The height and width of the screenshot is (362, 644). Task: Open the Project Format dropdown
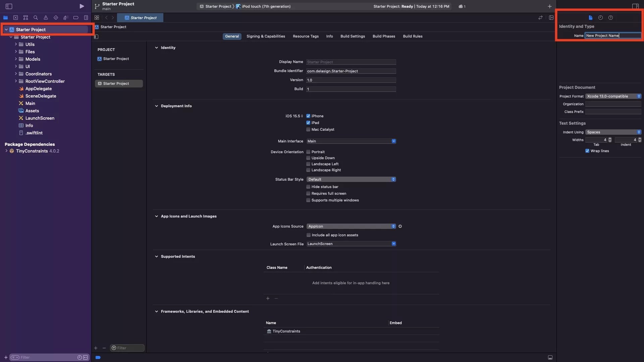[x=613, y=96]
